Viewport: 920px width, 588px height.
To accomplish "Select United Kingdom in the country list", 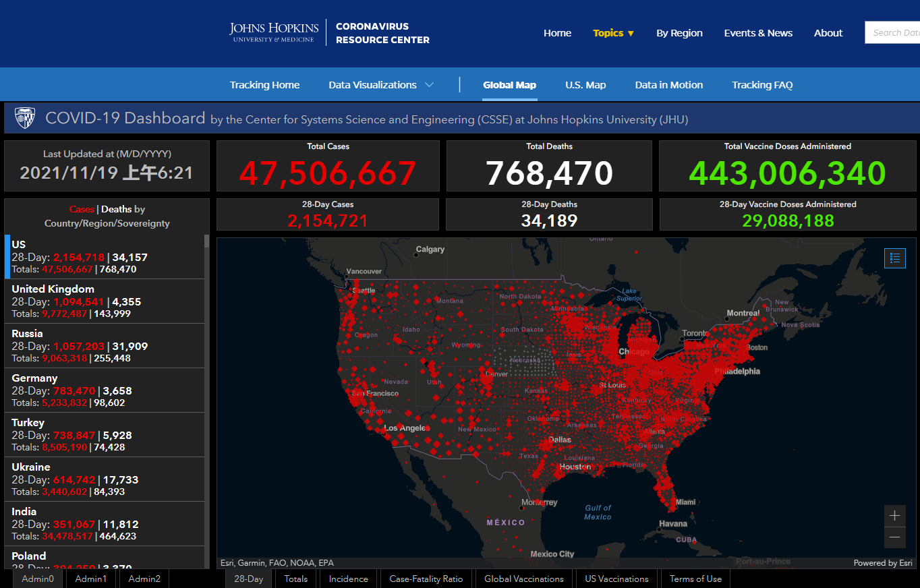I will pyautogui.click(x=105, y=301).
